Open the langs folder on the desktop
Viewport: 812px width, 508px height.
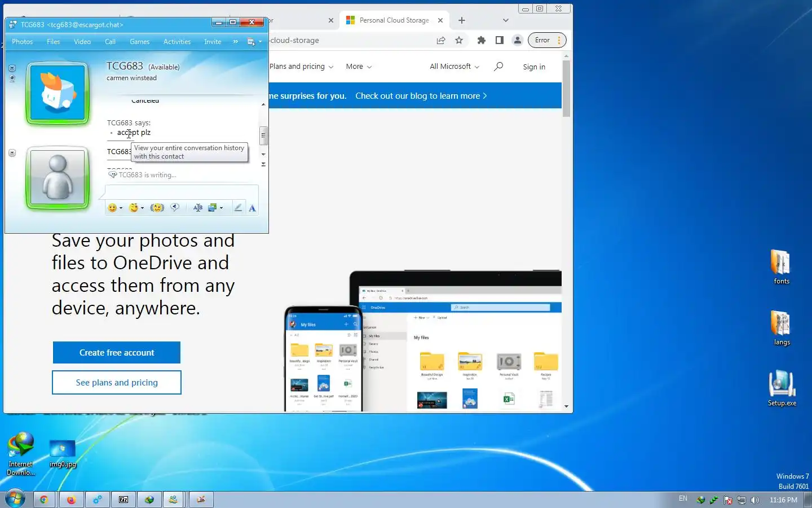pos(782,328)
